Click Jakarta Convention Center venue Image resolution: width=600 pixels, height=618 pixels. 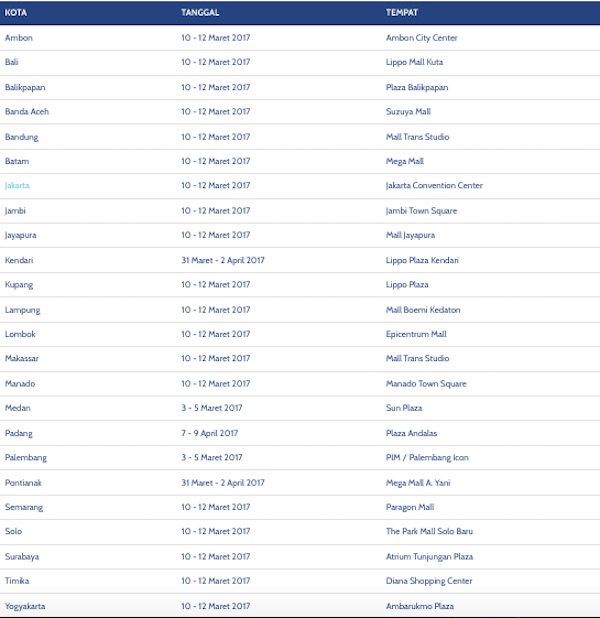(x=434, y=186)
